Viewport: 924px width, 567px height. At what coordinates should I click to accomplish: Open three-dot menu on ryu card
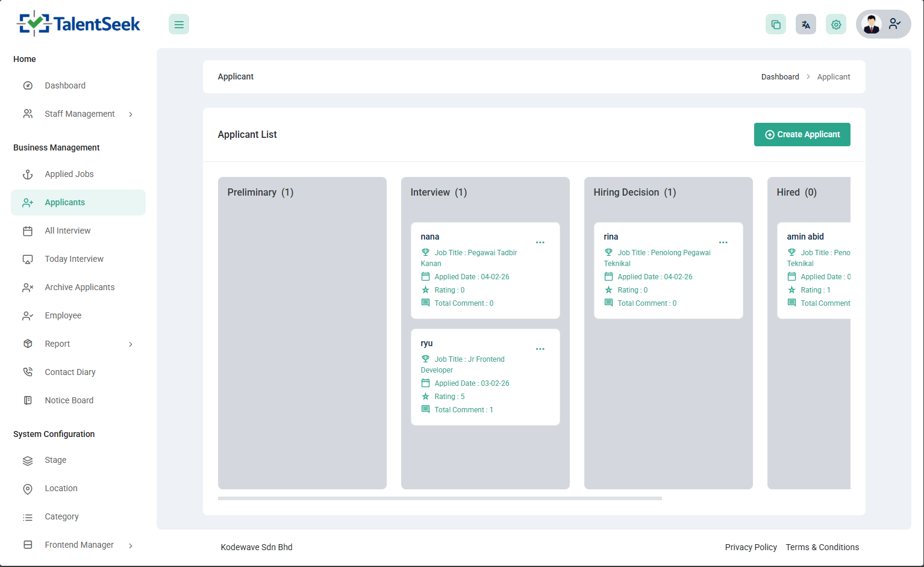click(x=540, y=349)
